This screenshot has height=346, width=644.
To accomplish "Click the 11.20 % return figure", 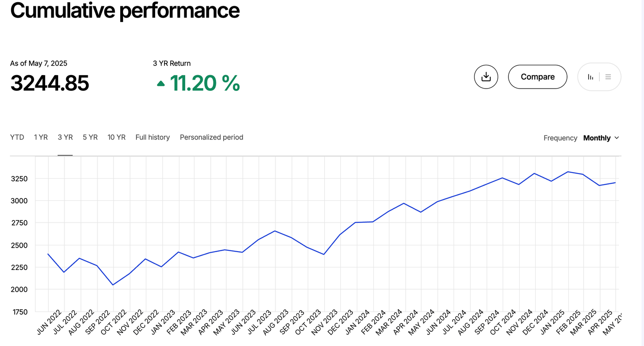I will [x=205, y=83].
